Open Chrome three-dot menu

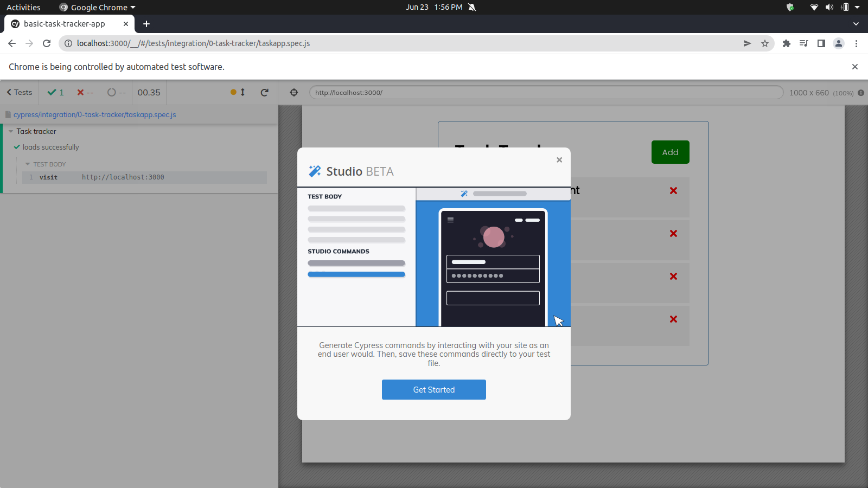(x=856, y=43)
